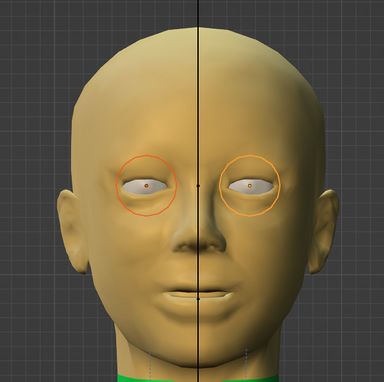Click the black dot between the eyes
The image size is (384, 382).
point(198,186)
